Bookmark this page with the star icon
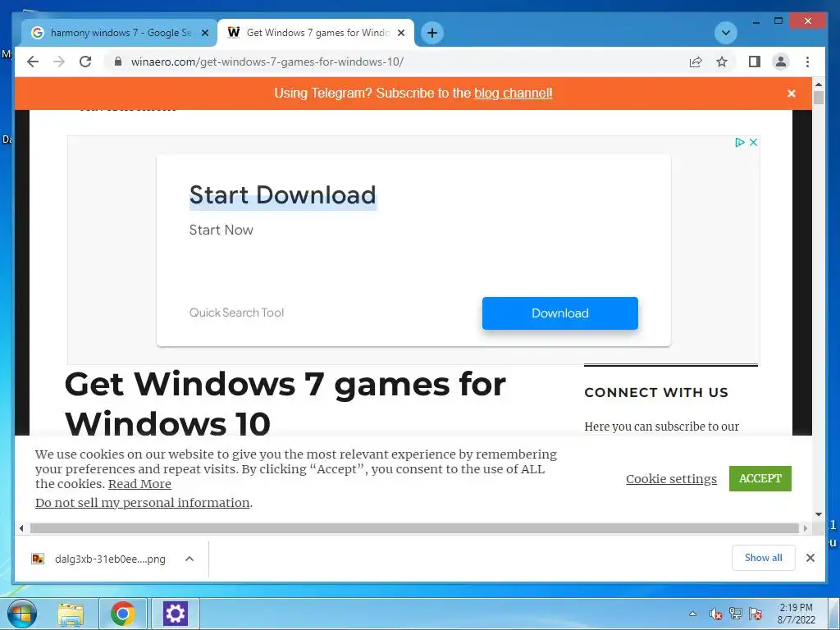 pos(722,62)
